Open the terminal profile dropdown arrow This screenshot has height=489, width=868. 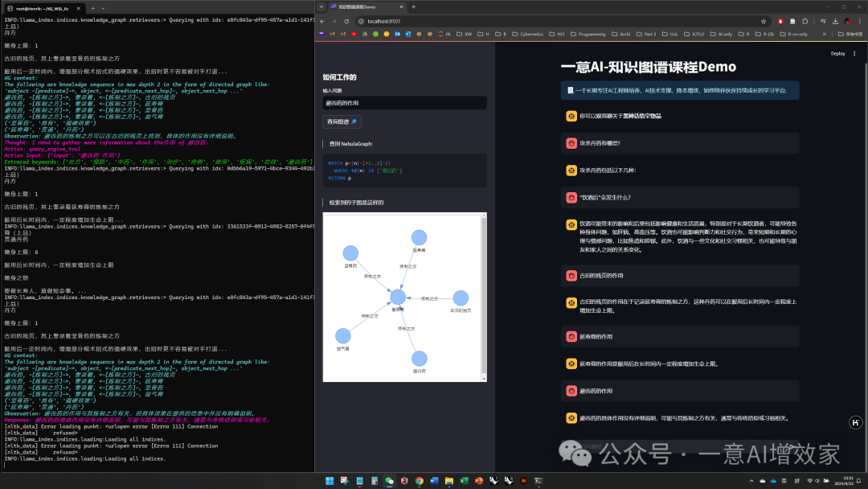coord(103,8)
